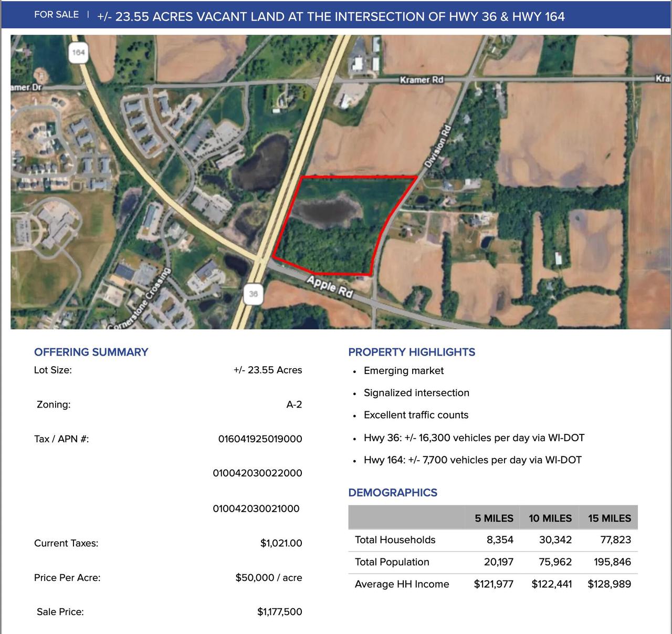Click the FOR SALE header label
672x634 pixels.
56,15
